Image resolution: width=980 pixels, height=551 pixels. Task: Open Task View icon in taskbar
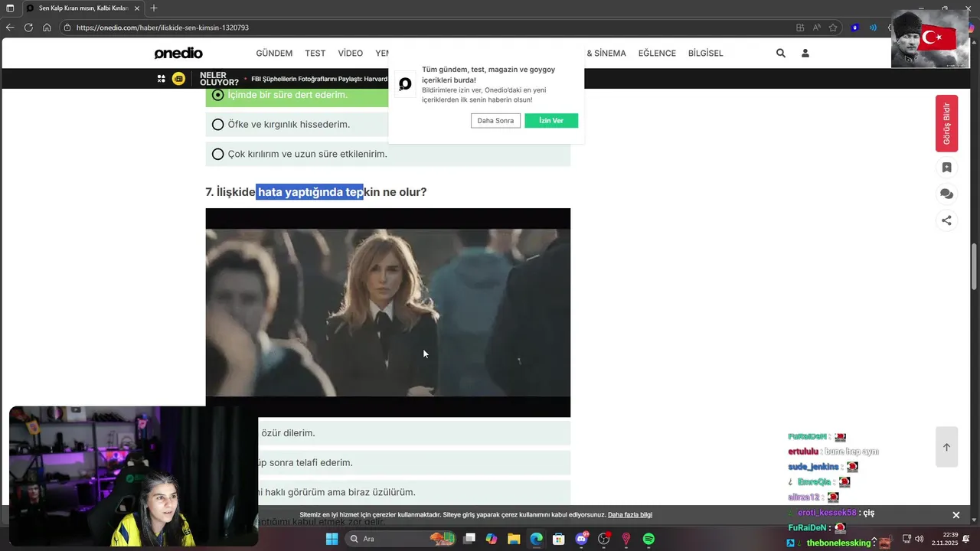click(x=469, y=539)
